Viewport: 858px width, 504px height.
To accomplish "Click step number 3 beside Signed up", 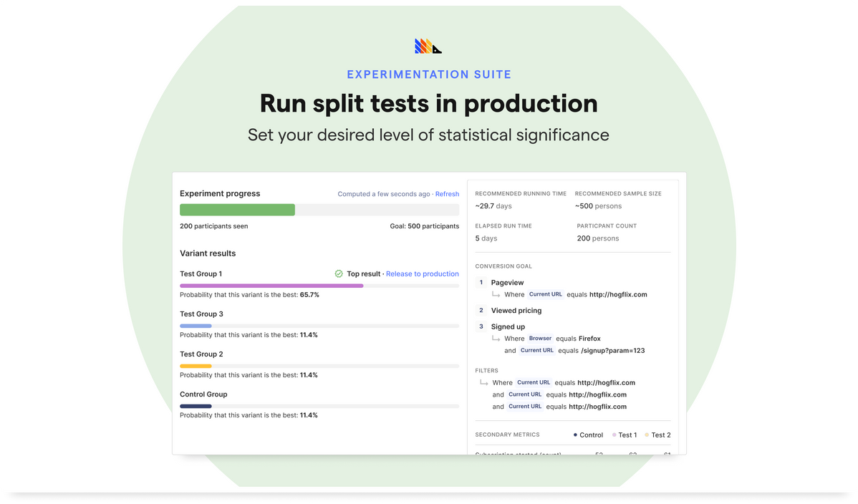I will (481, 326).
